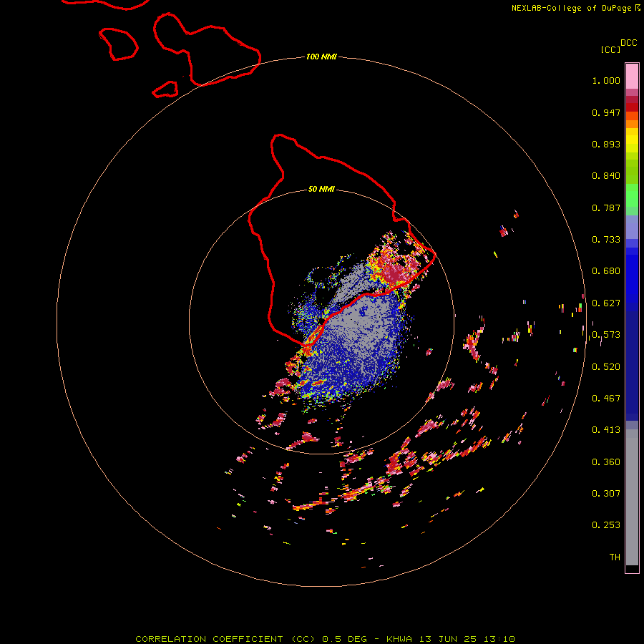Click the 100 NMI range ring label

(x=321, y=57)
